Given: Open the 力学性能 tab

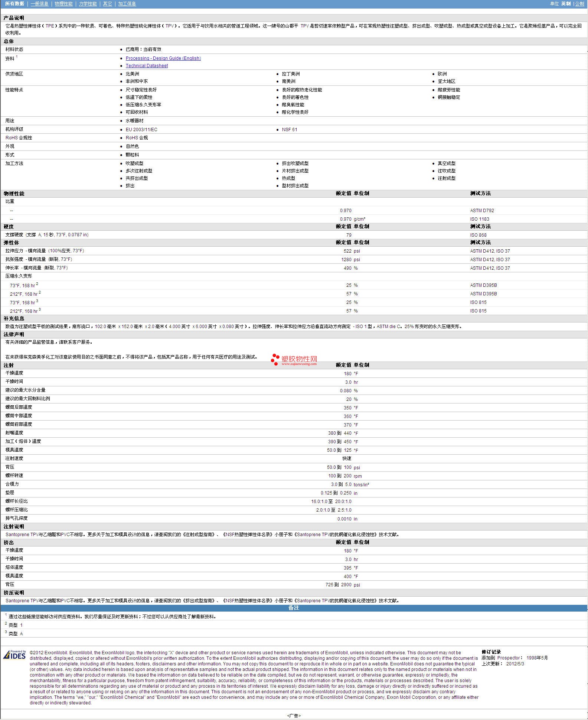Looking at the screenshot, I should (x=88, y=4).
